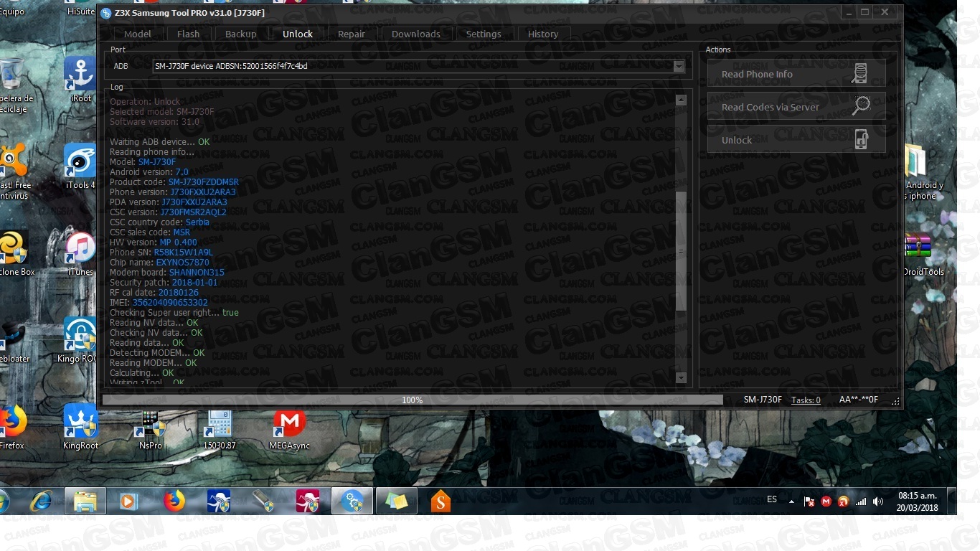980x551 pixels.
Task: Open the Recycle Bin desktop icon
Action: coord(14,86)
